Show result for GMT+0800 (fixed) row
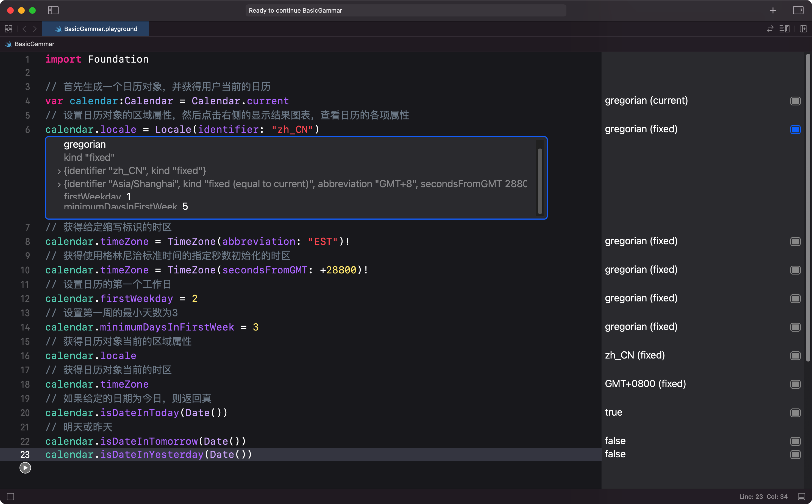Image resolution: width=812 pixels, height=504 pixels. point(795,384)
